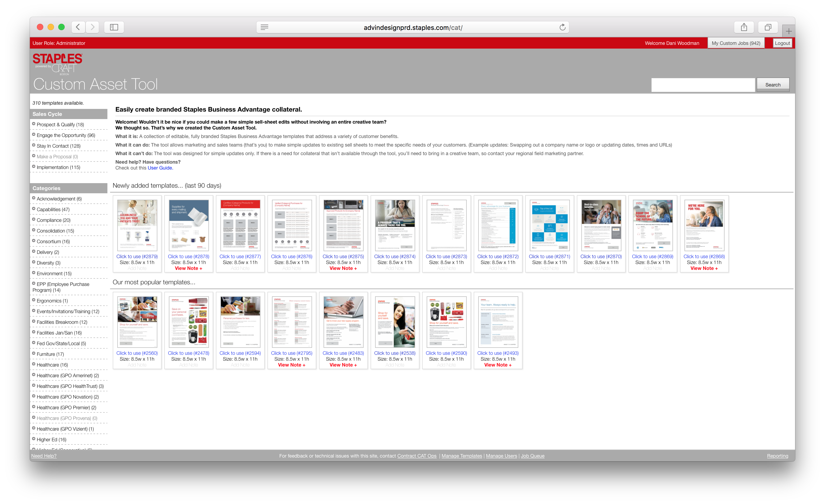The width and height of the screenshot is (825, 504).
Task: Click the Reader view icon in address bar
Action: point(264,27)
